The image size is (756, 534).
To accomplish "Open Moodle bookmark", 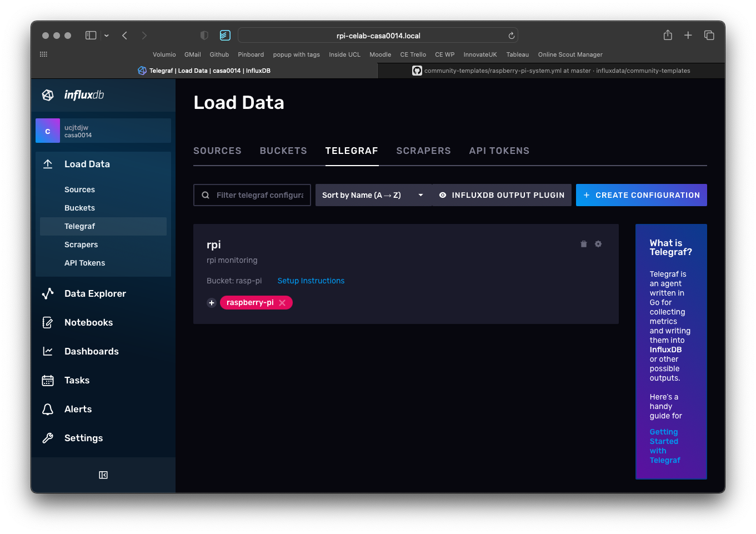I will click(x=380, y=54).
